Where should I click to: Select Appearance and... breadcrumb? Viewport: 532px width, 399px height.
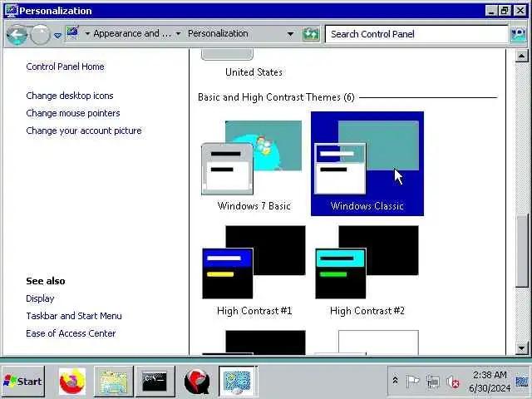(x=132, y=33)
